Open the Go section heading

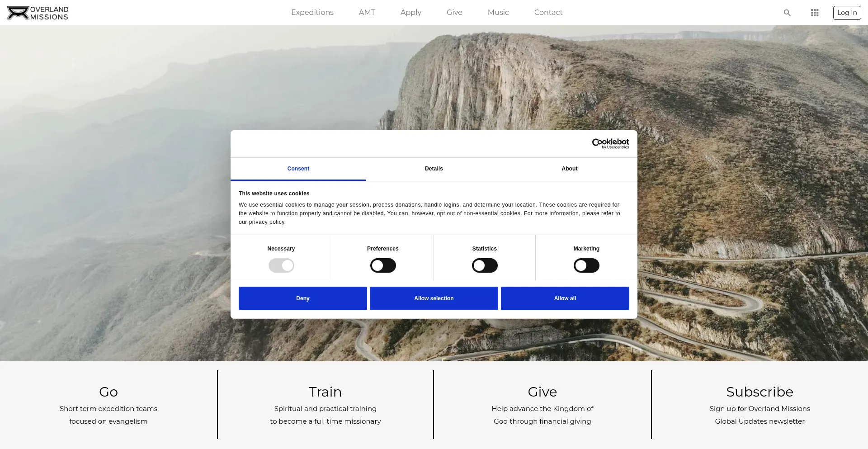pyautogui.click(x=108, y=392)
